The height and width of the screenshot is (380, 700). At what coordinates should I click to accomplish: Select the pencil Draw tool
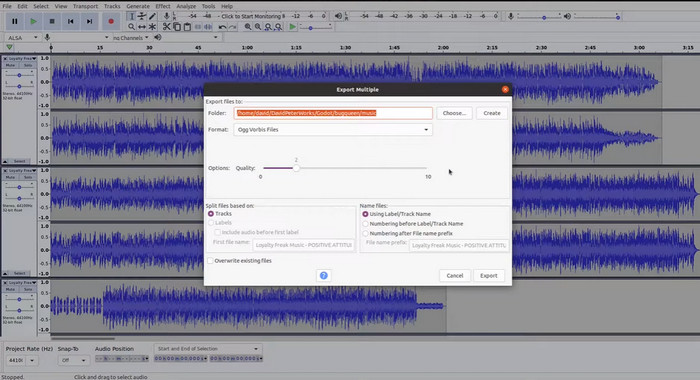(152, 16)
